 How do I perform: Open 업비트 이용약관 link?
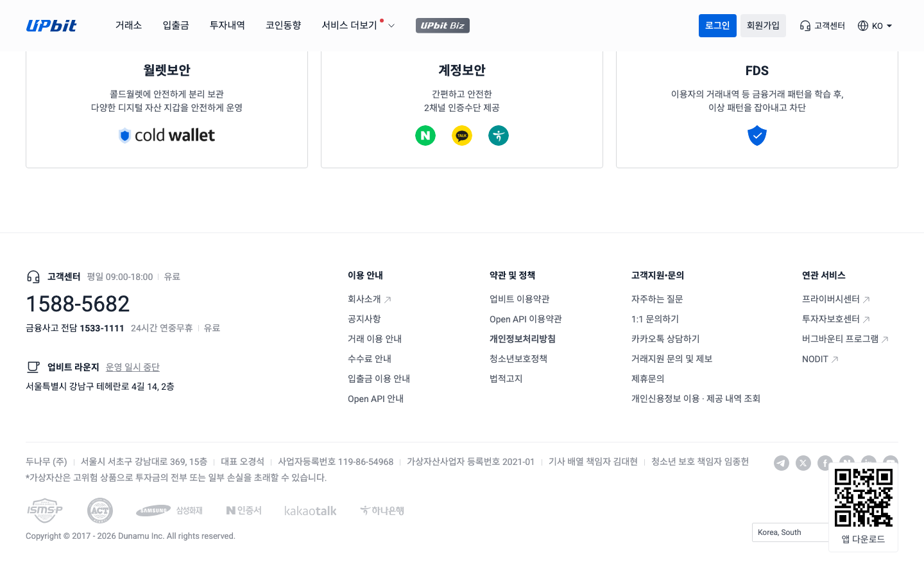pos(520,299)
